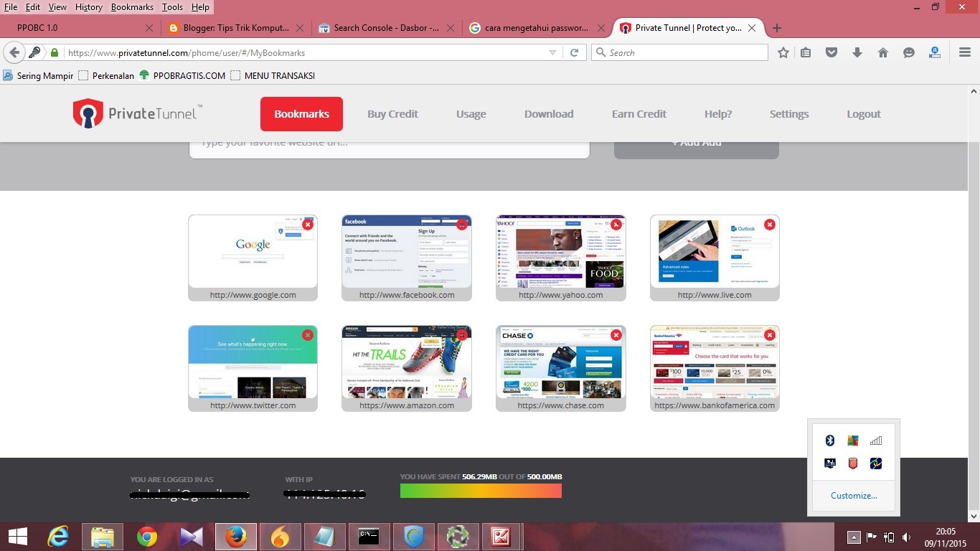The height and width of the screenshot is (551, 980).
Task: Open the Tools menu
Action: click(172, 7)
